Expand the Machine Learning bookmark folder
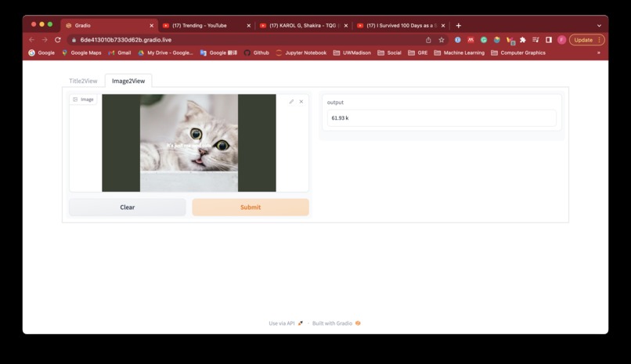Viewport: 631px width, 364px height. [460, 52]
